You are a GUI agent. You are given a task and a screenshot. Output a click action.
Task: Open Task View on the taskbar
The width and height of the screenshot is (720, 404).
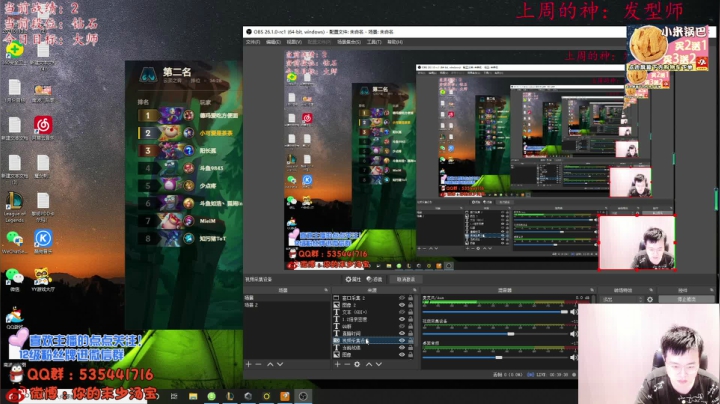coord(174,396)
